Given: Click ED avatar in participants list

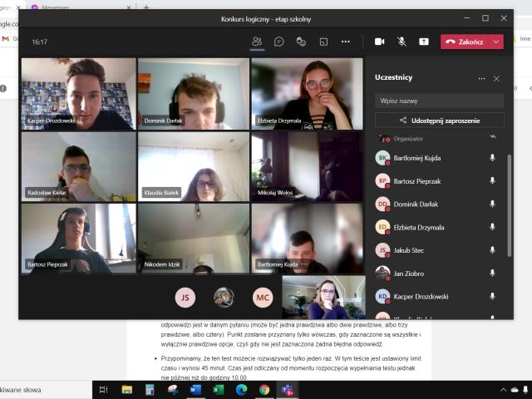Looking at the screenshot, I should tap(382, 227).
